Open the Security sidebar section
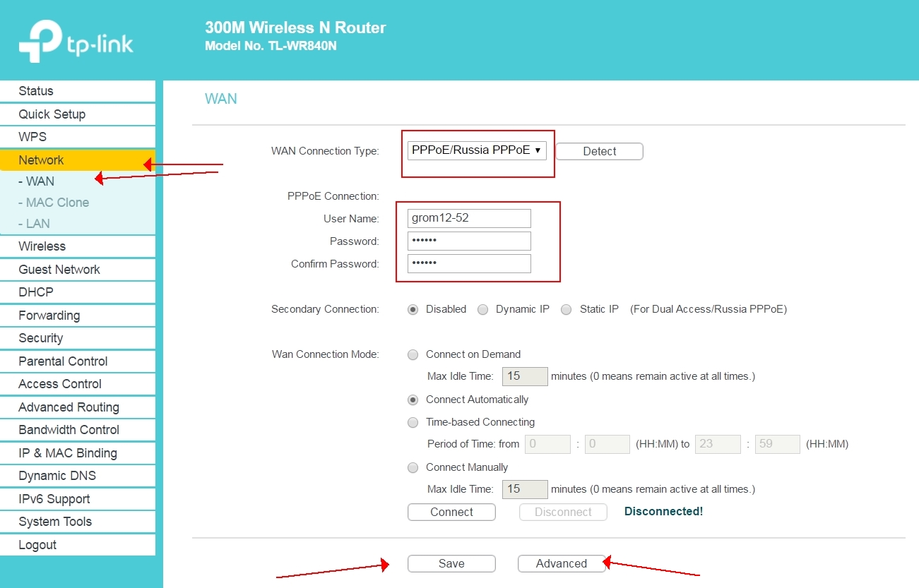This screenshot has height=588, width=919. 77,338
